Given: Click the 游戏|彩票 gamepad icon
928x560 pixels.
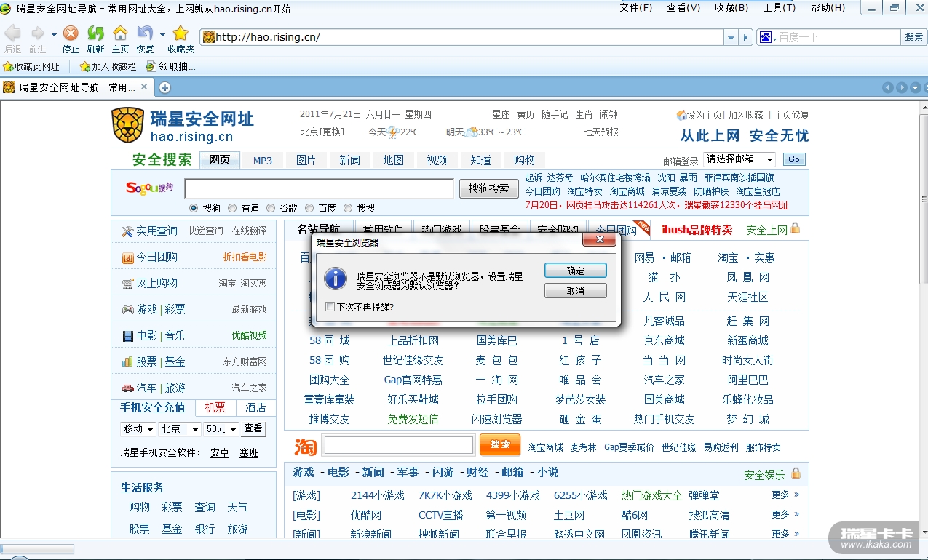Looking at the screenshot, I should [x=127, y=310].
